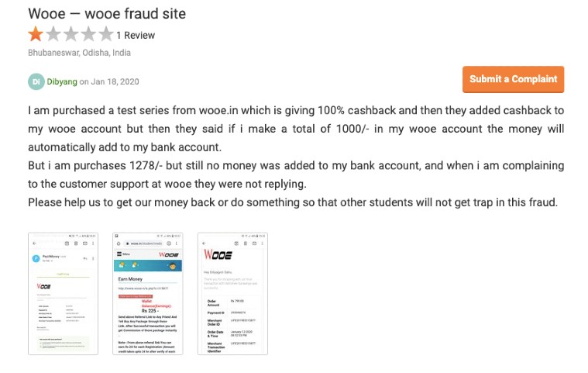Click the fourth rating star
This screenshot has width=588, height=373.
(88, 34)
